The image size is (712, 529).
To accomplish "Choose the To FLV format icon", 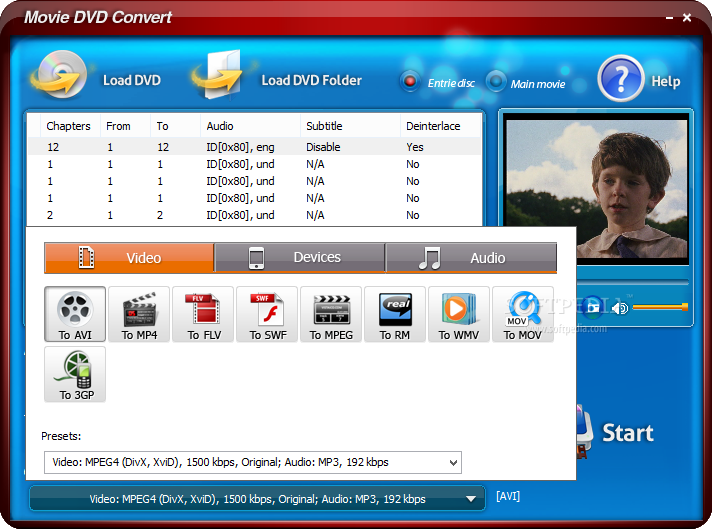I will click(203, 314).
